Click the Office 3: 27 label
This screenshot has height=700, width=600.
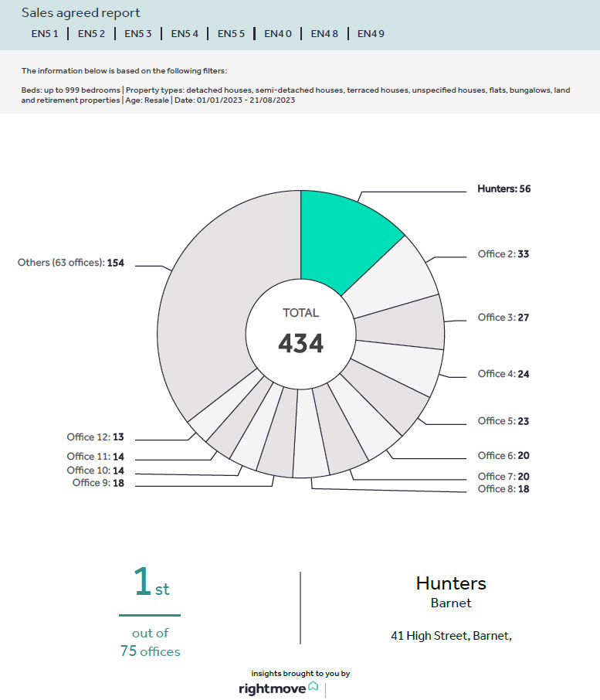tap(503, 318)
